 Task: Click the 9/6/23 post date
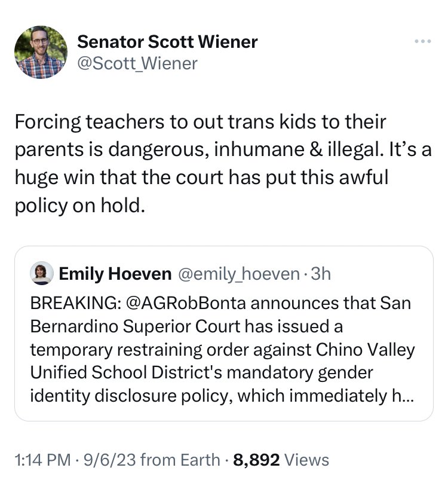(108, 460)
